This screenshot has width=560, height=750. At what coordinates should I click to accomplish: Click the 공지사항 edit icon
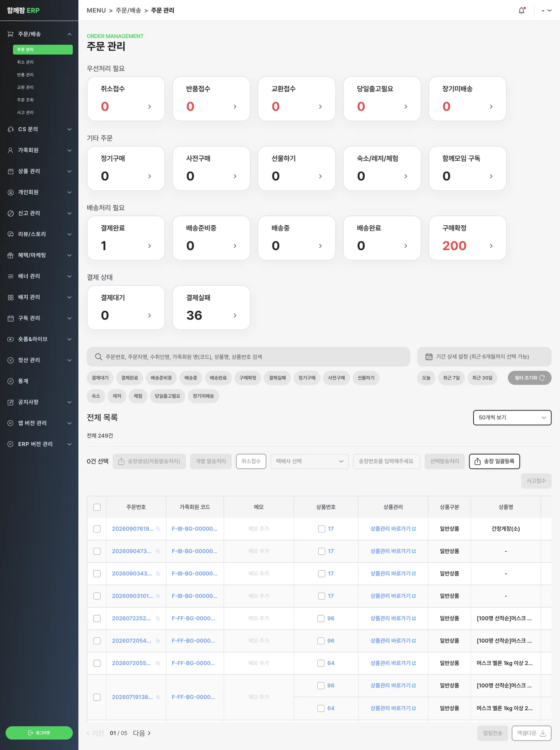pyautogui.click(x=11, y=402)
